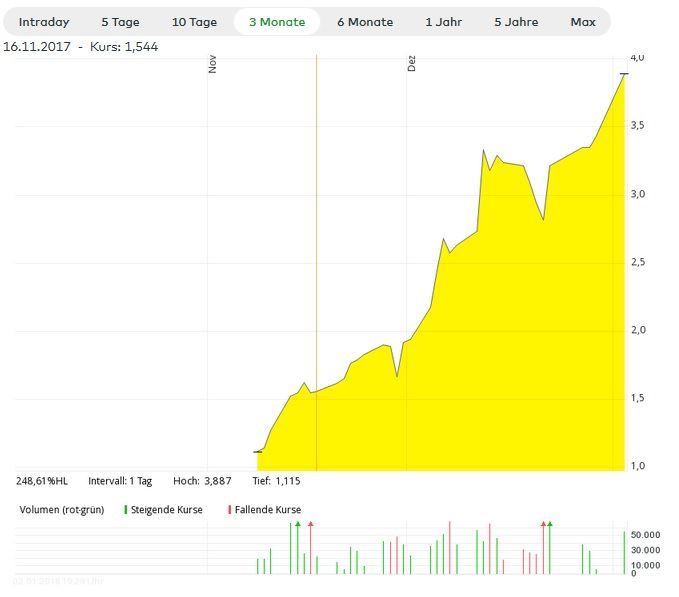The image size is (679, 597).
Task: Click the Volumen (rot-grün) legend label
Action: pyautogui.click(x=61, y=510)
